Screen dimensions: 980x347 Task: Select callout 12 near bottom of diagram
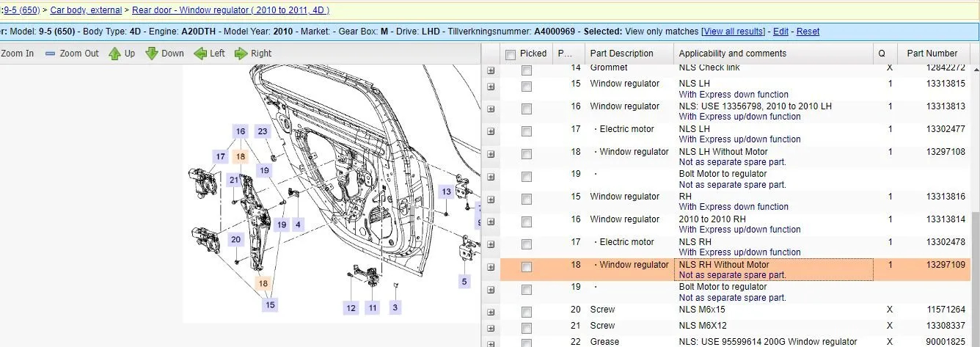coord(351,308)
